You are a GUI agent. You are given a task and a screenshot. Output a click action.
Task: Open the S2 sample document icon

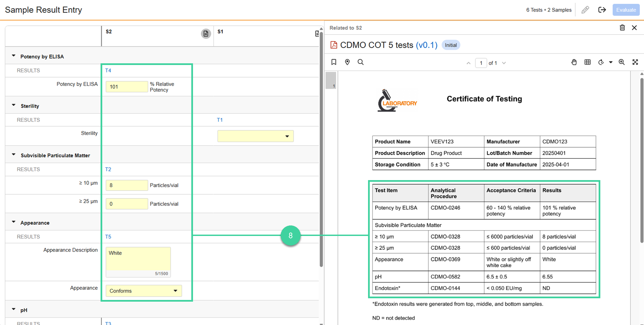(206, 34)
